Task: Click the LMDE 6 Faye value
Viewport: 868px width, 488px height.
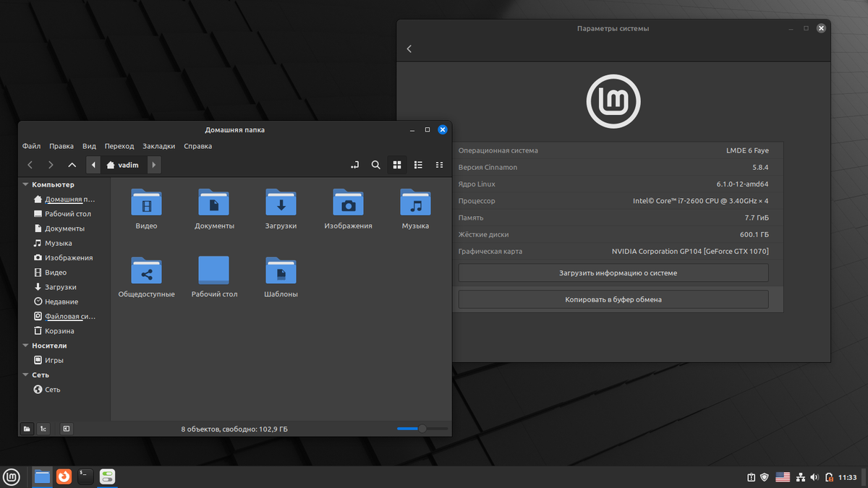Action: click(x=747, y=150)
